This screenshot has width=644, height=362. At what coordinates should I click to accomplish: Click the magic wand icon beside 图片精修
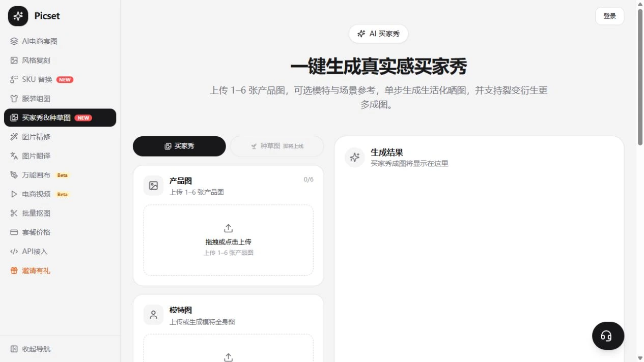tap(14, 137)
